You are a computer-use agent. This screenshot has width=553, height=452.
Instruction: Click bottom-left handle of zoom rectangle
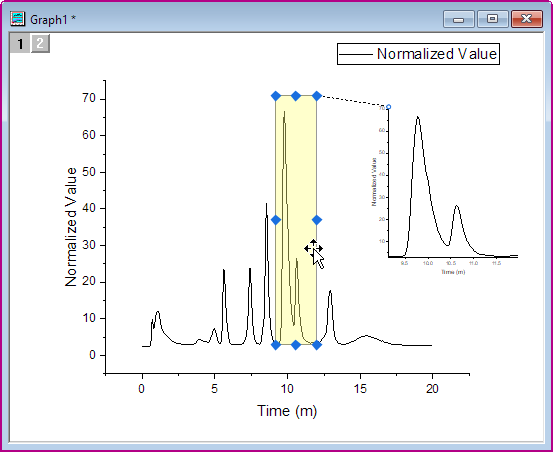pos(276,345)
